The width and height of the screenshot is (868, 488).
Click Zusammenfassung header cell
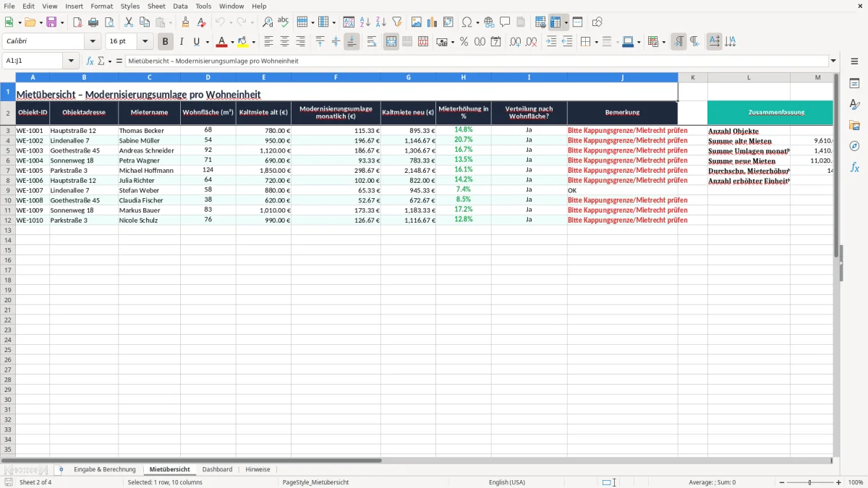[x=770, y=113]
